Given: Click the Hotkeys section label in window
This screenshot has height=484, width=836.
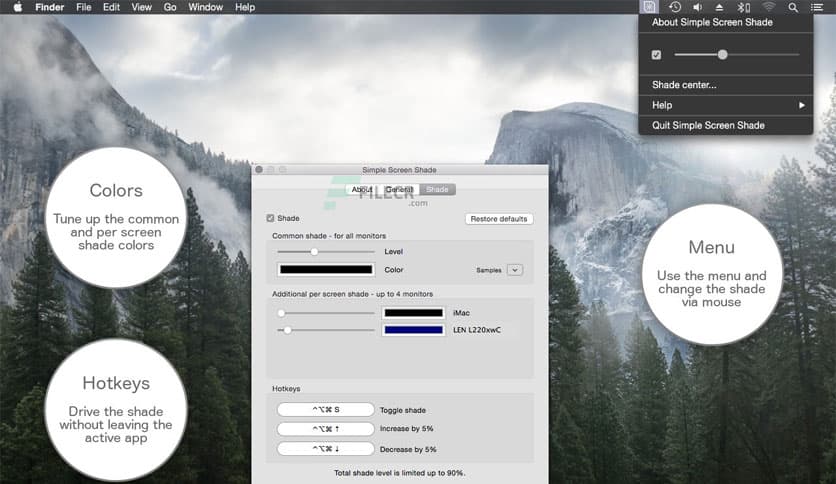Looking at the screenshot, I should 286,389.
